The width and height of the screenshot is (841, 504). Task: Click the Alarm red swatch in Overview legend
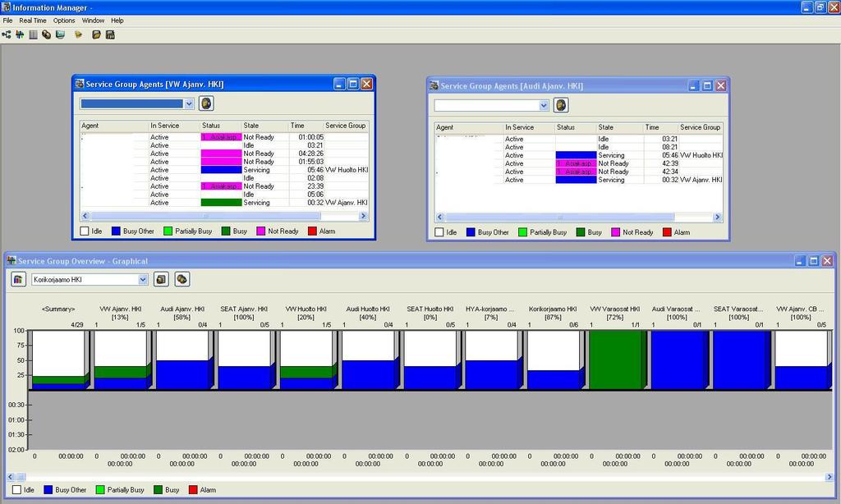pyautogui.click(x=193, y=489)
